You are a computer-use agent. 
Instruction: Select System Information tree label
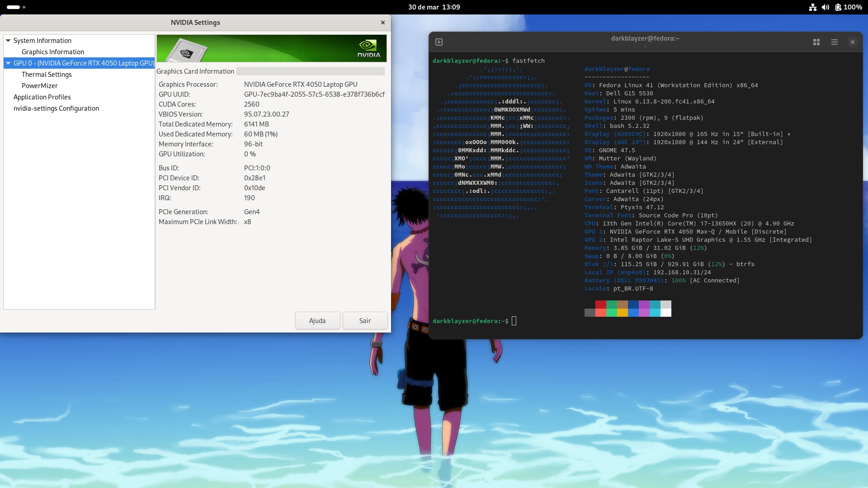click(42, 41)
